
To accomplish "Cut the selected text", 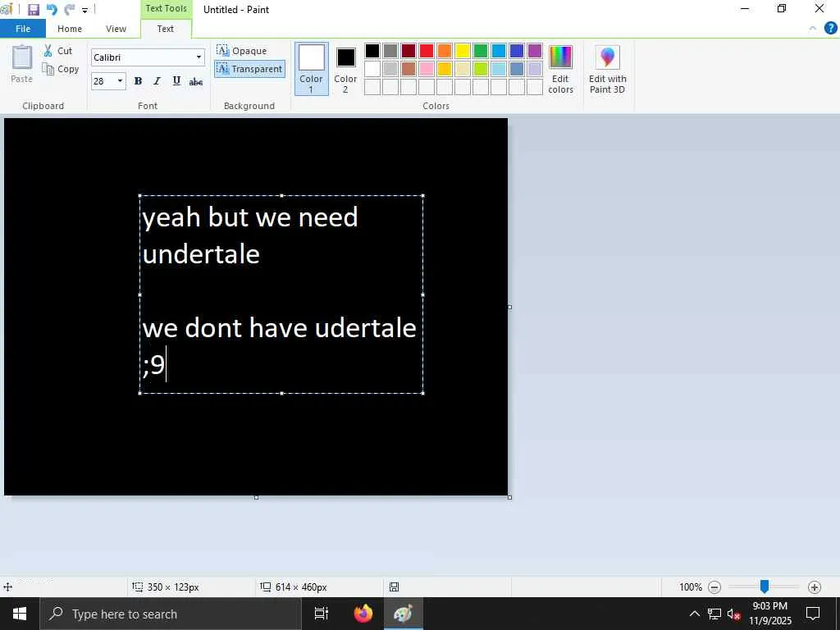I will click(58, 51).
